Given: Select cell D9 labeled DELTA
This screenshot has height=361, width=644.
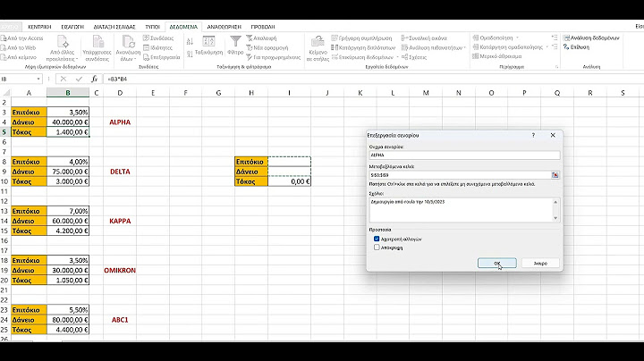Looking at the screenshot, I should 120,172.
